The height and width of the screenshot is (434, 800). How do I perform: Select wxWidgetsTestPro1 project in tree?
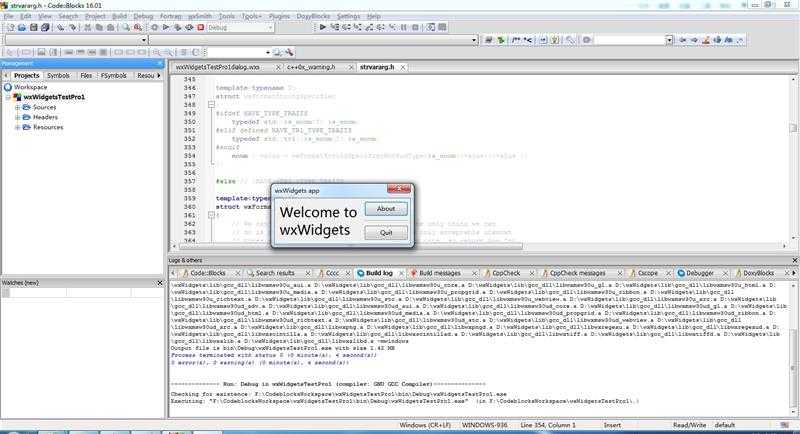(x=54, y=97)
